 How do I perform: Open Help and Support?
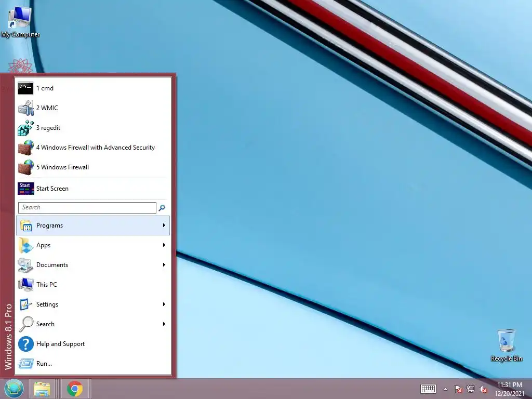(93, 344)
